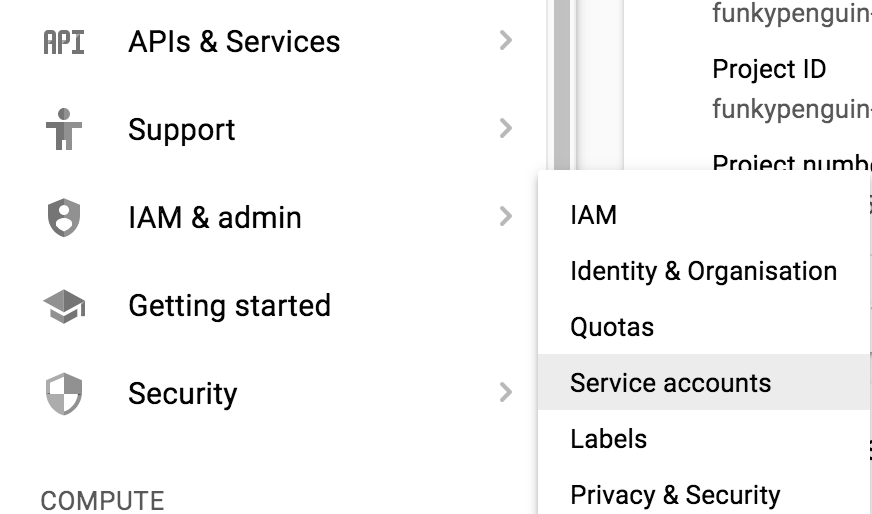This screenshot has width=872, height=514.
Task: Expand the Support submenu chevron
Action: point(505,129)
